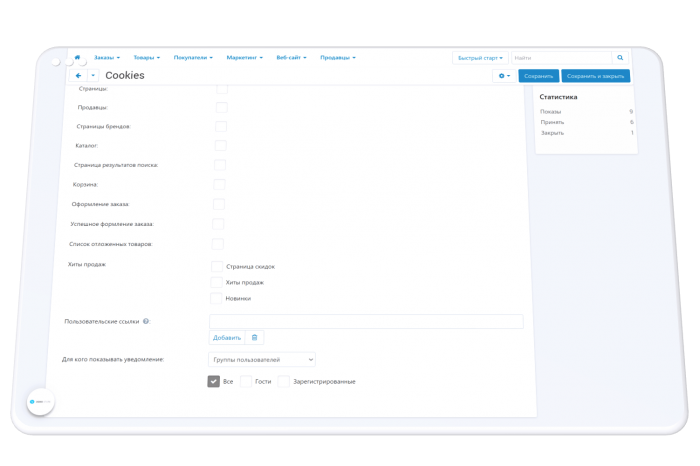
Task: Toggle the Корзина checkbox
Action: [219, 184]
